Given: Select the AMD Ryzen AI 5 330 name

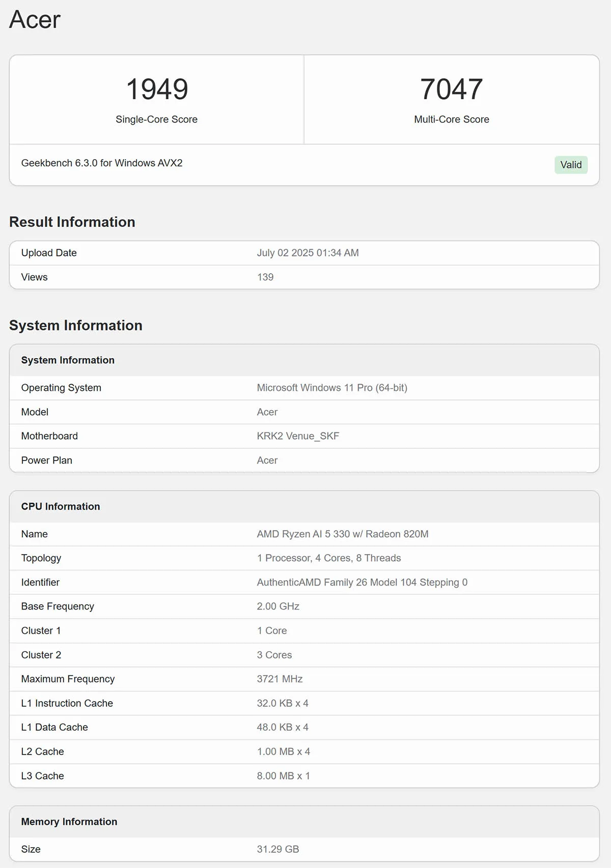Looking at the screenshot, I should coord(343,534).
